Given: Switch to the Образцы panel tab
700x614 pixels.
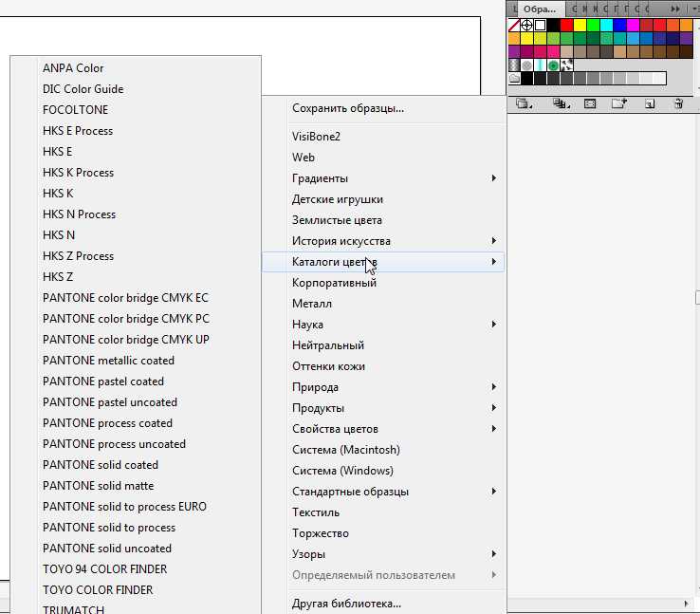Looking at the screenshot, I should pos(540,9).
